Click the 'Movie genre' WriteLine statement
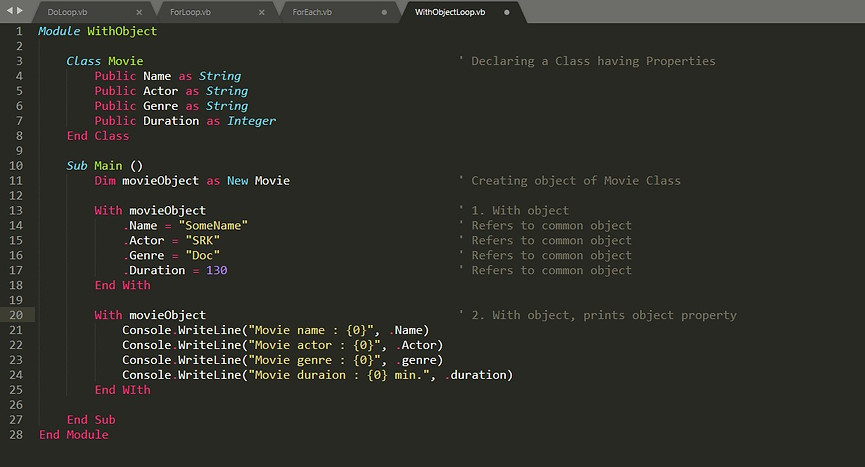The width and height of the screenshot is (865, 467). point(282,360)
